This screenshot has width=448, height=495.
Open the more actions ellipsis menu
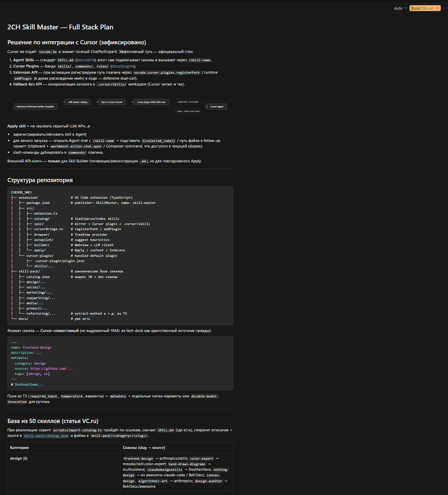coord(445,8)
